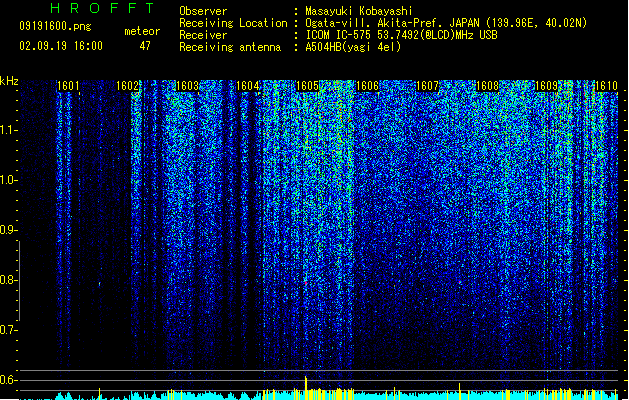The width and height of the screenshot is (629, 400).
Task: Click the receiver ICOM IC-575 frequency text
Action: click(402, 35)
